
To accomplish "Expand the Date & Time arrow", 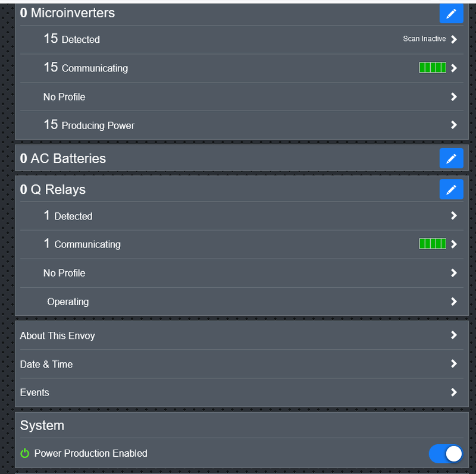I will tap(454, 364).
